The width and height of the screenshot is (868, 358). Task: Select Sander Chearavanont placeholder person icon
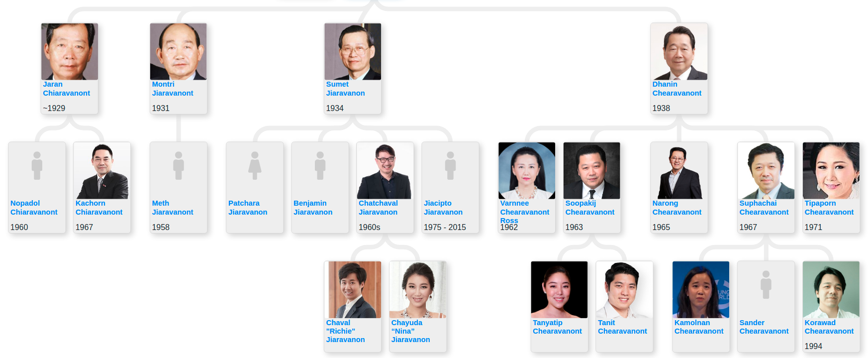coord(766,285)
